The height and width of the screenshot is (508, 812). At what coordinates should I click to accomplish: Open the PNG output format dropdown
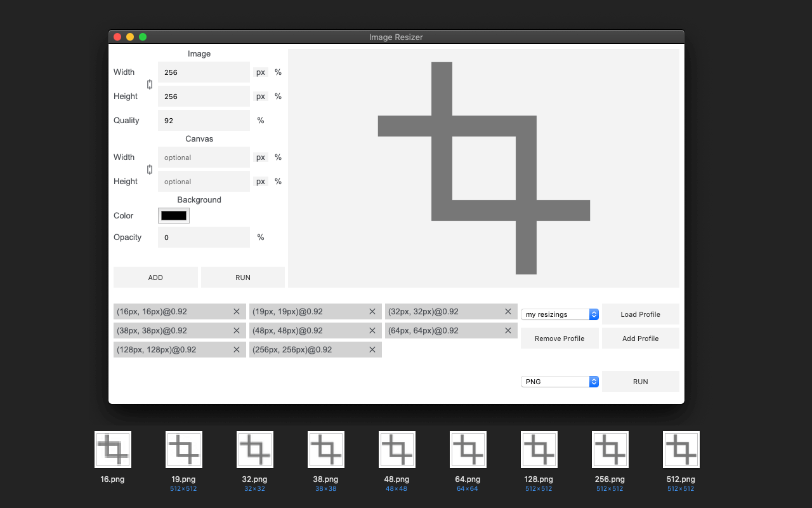(x=560, y=382)
